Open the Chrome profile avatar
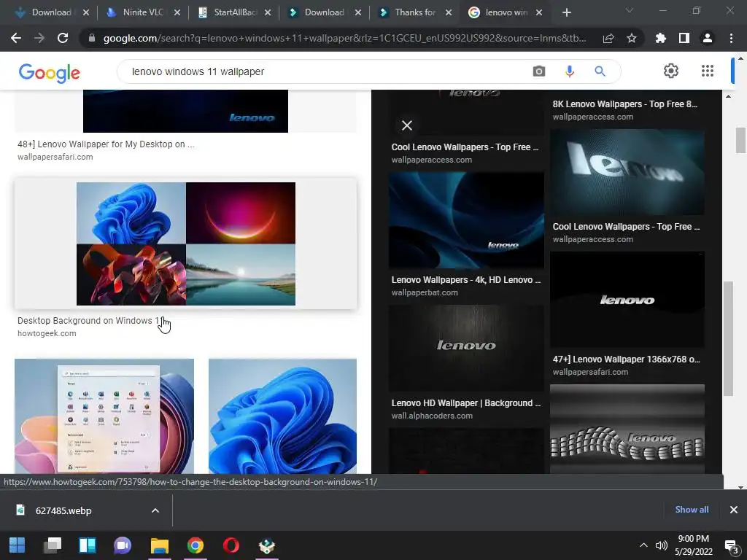Screen dimensions: 747x560 [708, 38]
